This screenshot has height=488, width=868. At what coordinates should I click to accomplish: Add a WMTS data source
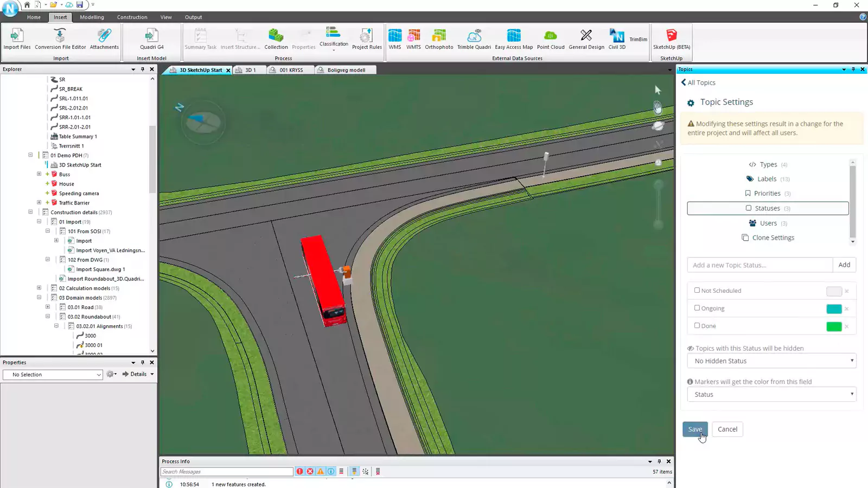(x=413, y=39)
